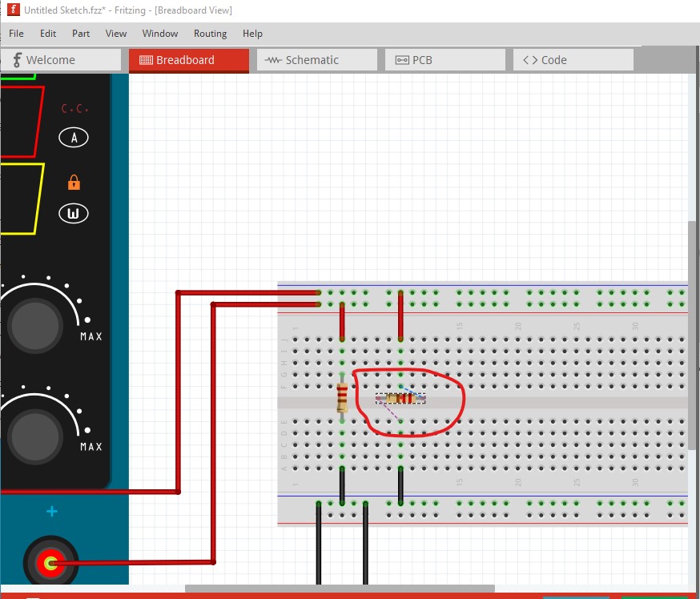
Task: Toggle the Ampere (A) button on the instrument
Action: [x=72, y=137]
